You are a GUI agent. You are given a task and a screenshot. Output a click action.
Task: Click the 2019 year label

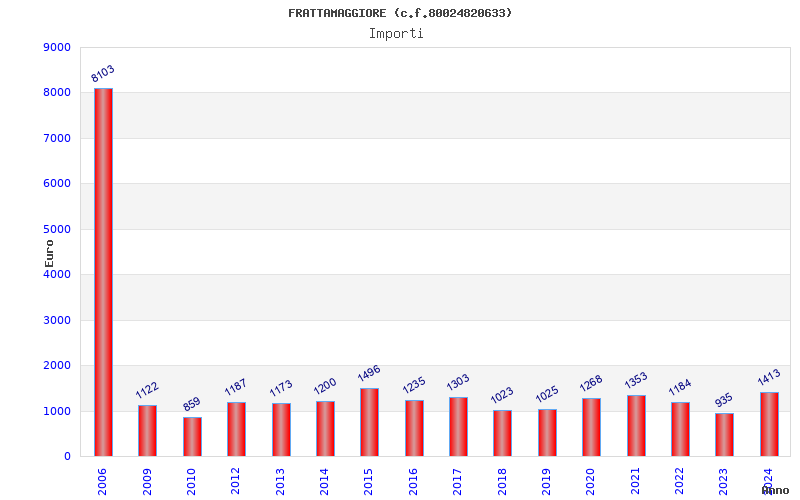click(x=546, y=482)
